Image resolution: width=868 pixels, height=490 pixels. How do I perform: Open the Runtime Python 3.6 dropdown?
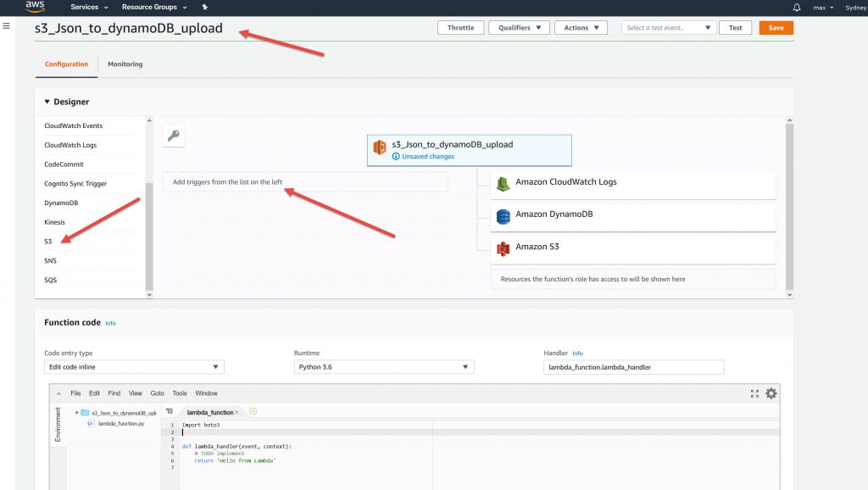[384, 367]
